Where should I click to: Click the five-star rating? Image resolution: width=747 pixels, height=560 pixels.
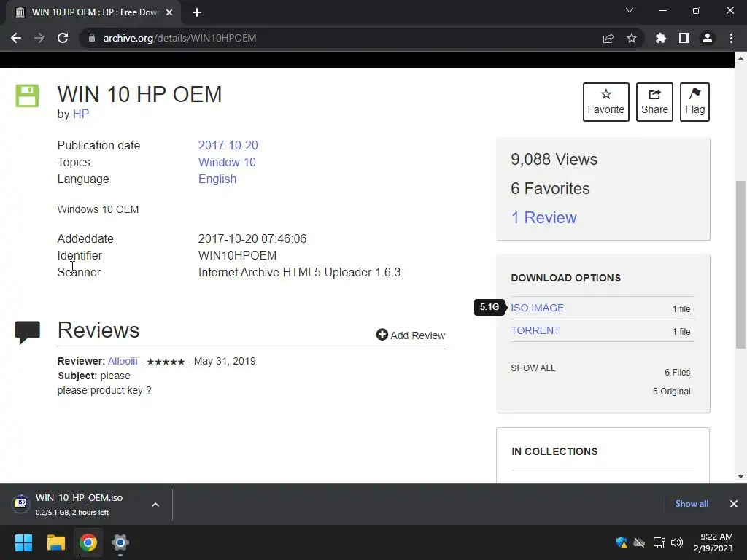(166, 362)
